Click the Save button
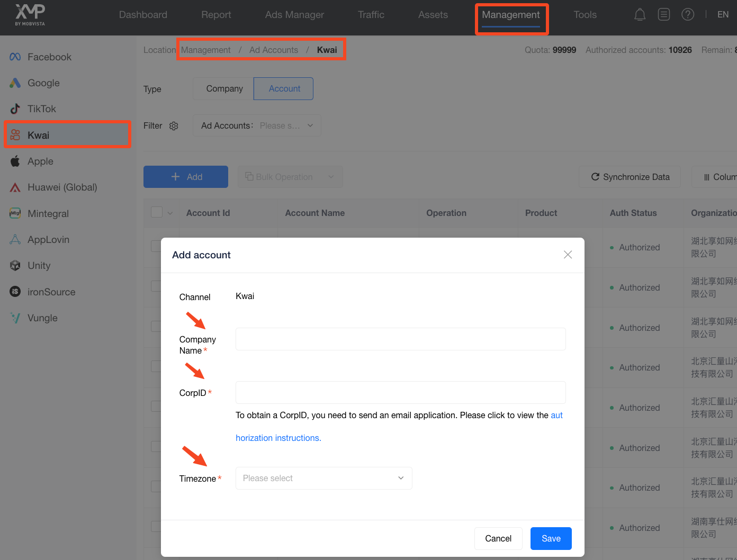 551,539
